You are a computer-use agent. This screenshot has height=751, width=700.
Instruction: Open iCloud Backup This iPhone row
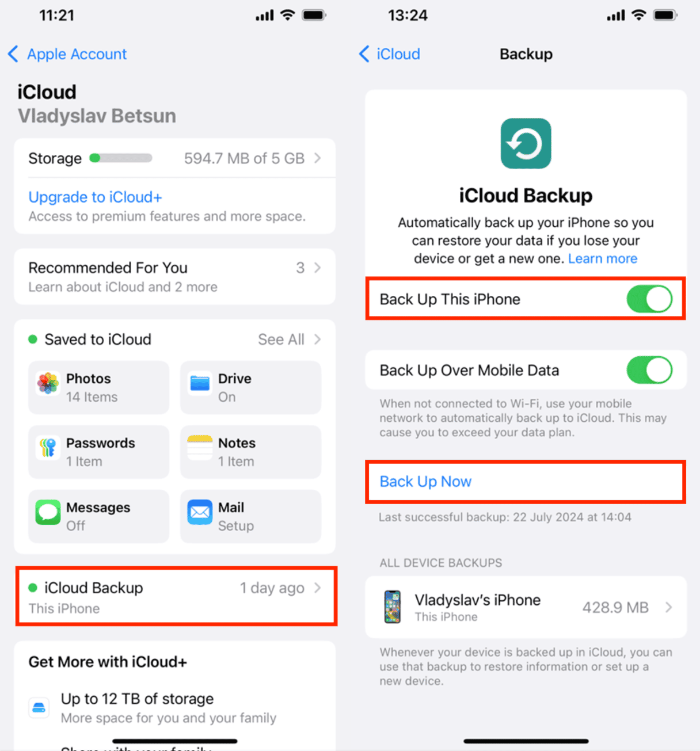pos(176,597)
